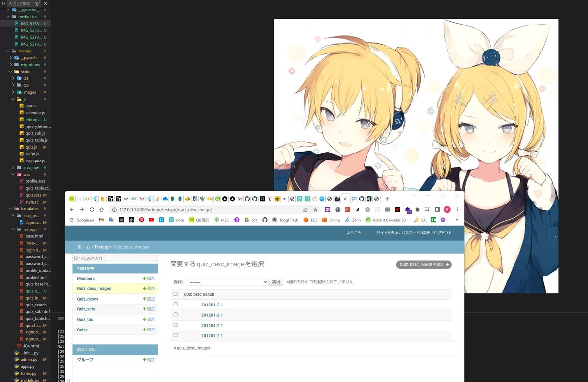Click add plus next to Quiz_descs
Viewport: 588px width, 382px height.
pyautogui.click(x=149, y=299)
